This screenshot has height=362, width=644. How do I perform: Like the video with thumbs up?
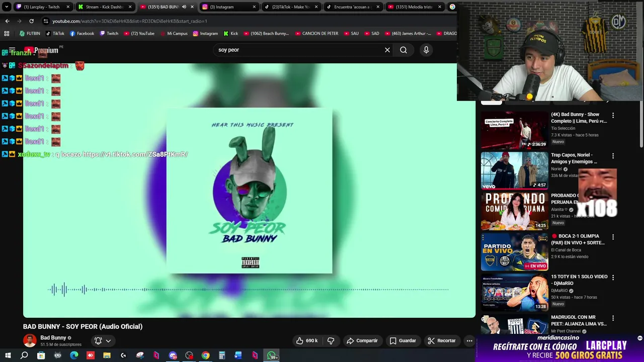[x=307, y=340]
